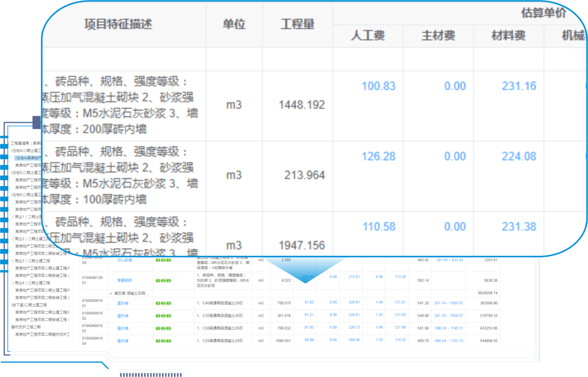Screen dimensions: 588x377
Task: Select 基坑支护工程二期 in tree
Action: click(x=26, y=327)
